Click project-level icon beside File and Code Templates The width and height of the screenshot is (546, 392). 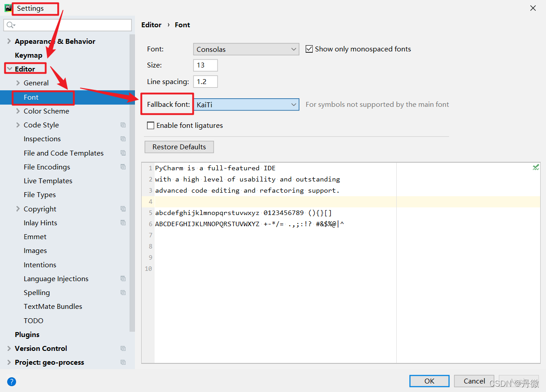(x=123, y=153)
